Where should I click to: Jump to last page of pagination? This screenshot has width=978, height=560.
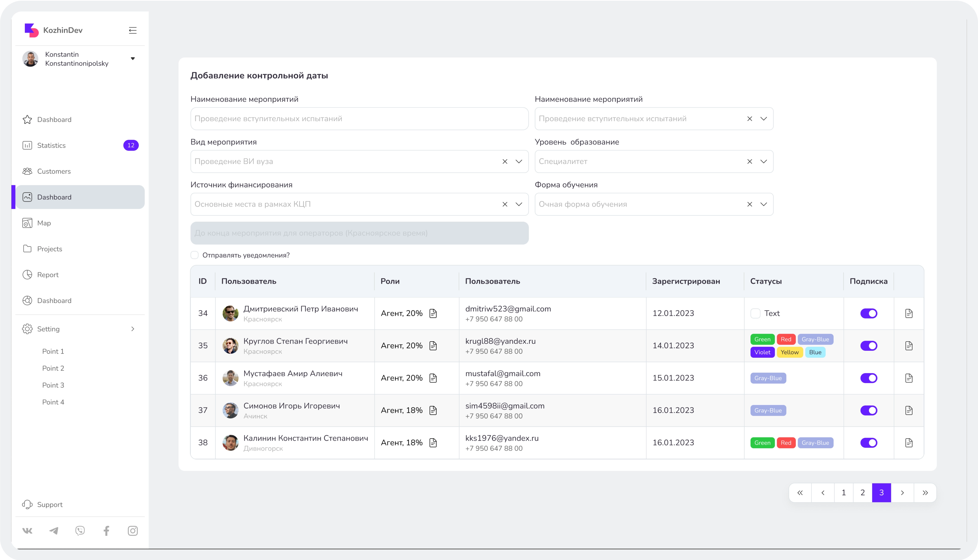925,493
